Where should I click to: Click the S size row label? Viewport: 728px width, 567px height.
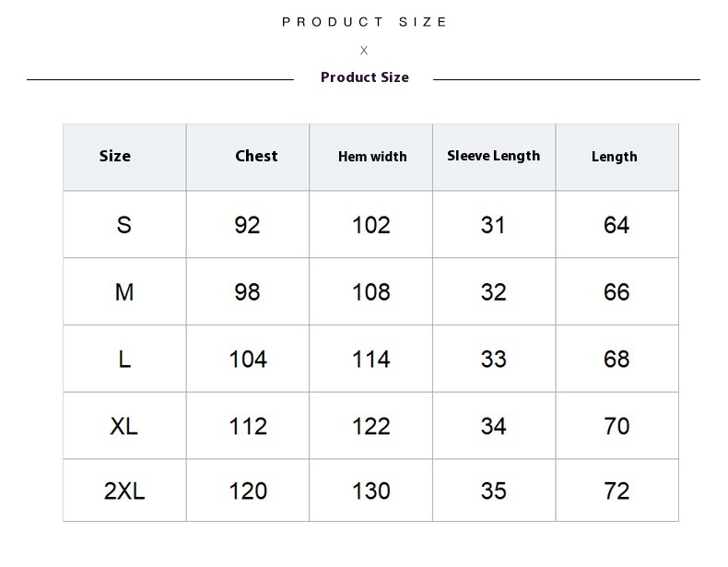tap(124, 225)
